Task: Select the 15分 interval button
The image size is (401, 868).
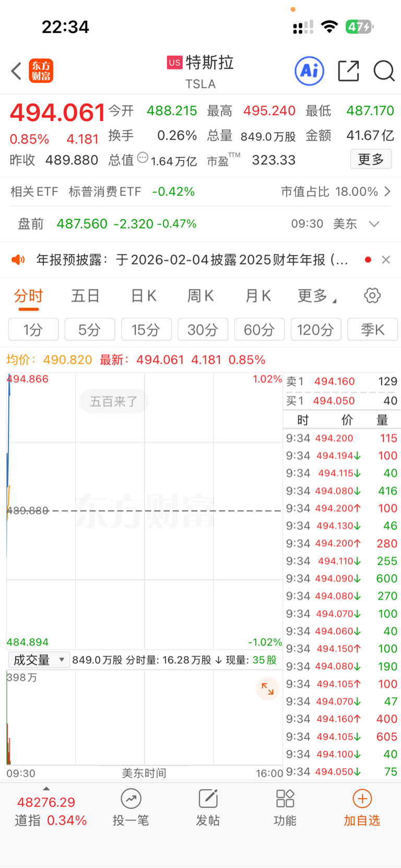Action: coord(146,329)
